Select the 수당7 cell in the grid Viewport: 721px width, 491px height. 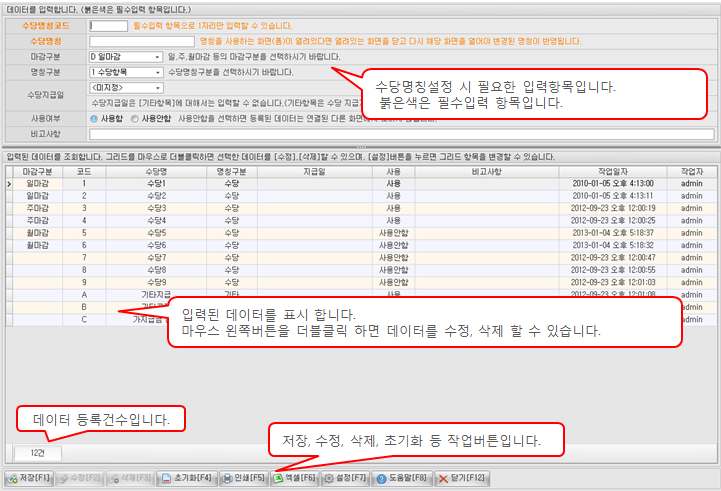click(156, 258)
